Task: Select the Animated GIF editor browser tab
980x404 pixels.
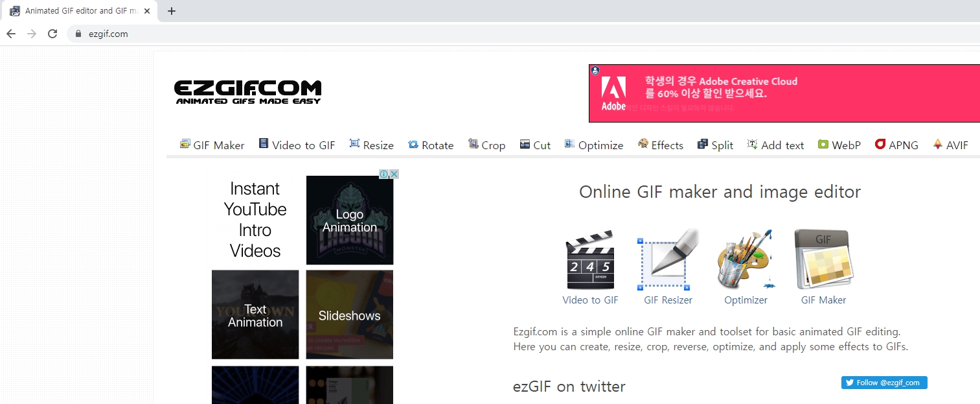Action: point(80,11)
